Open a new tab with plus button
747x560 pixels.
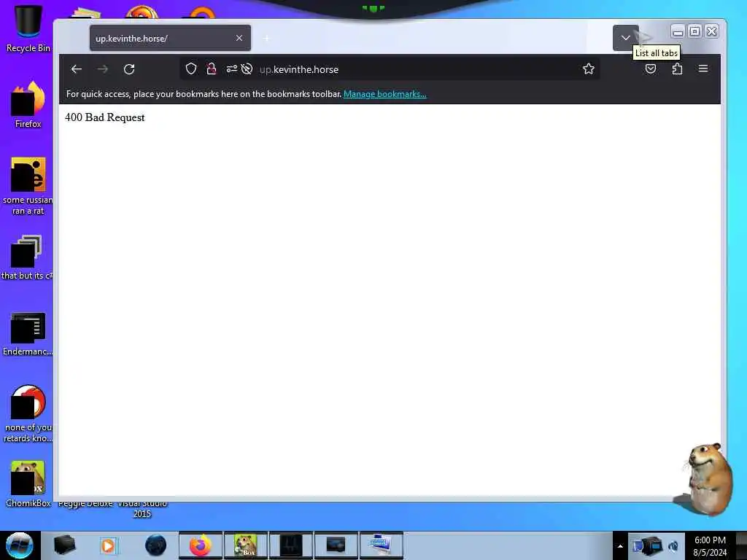pyautogui.click(x=266, y=38)
